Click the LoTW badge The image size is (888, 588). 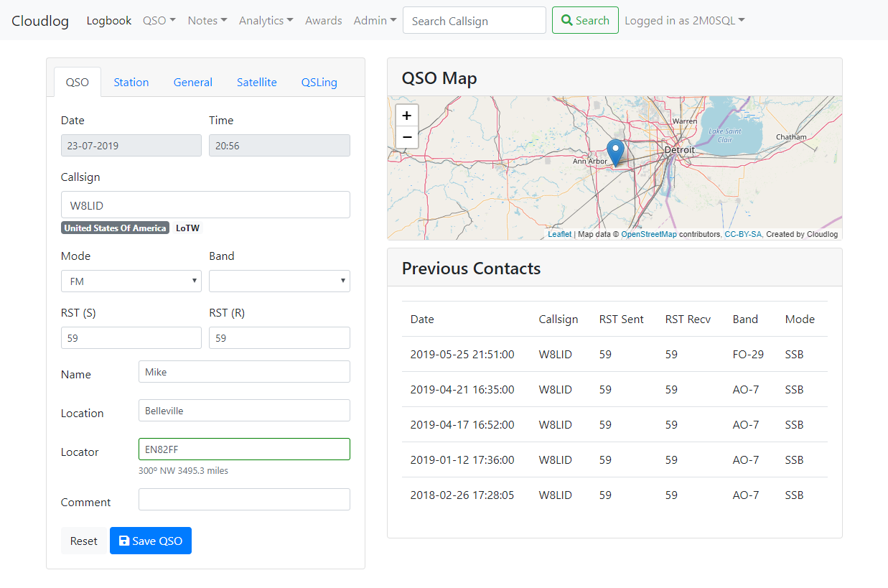point(188,228)
